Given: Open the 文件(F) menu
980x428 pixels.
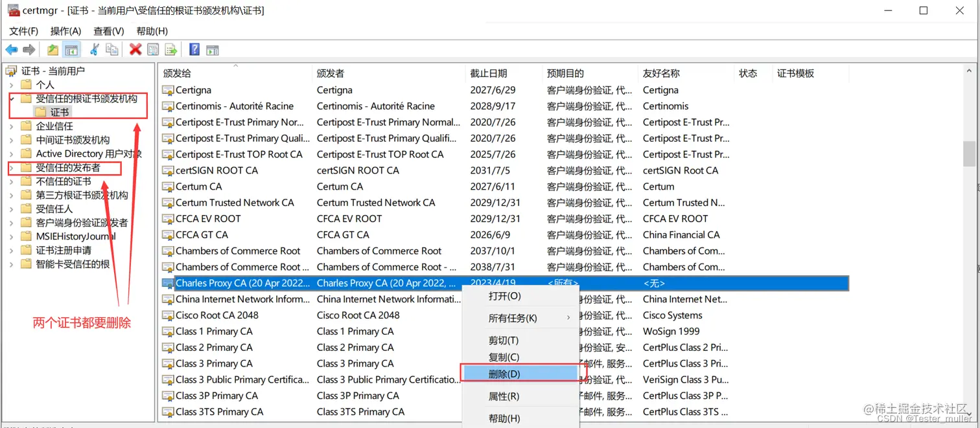Looking at the screenshot, I should [24, 31].
